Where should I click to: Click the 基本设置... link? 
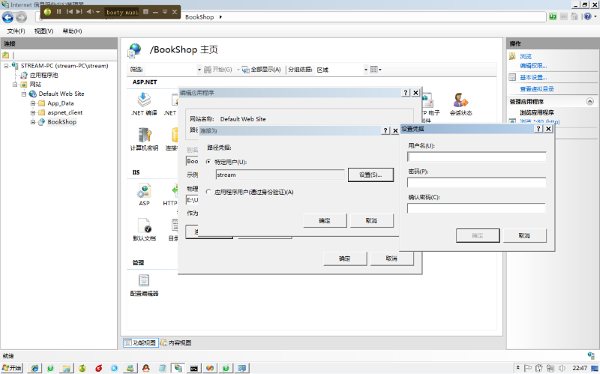coord(533,77)
